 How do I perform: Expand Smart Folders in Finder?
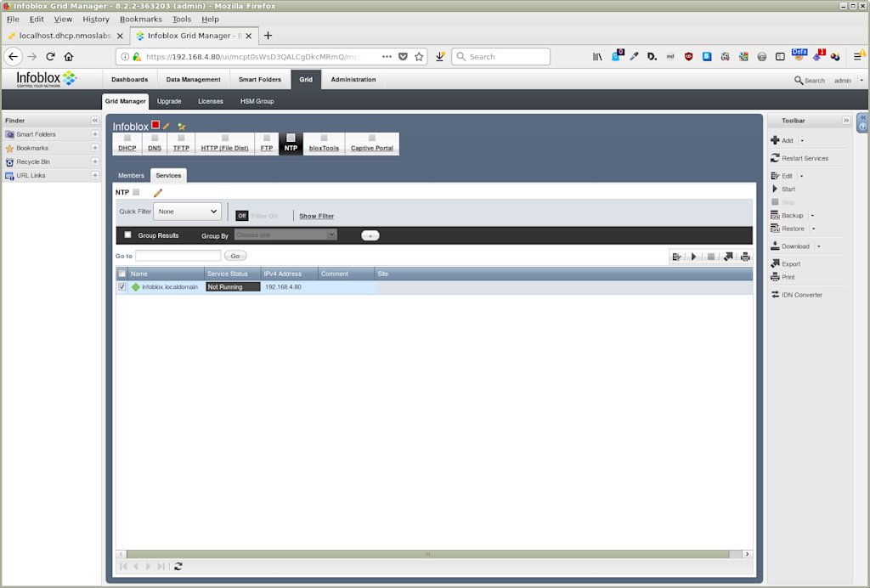coord(95,134)
